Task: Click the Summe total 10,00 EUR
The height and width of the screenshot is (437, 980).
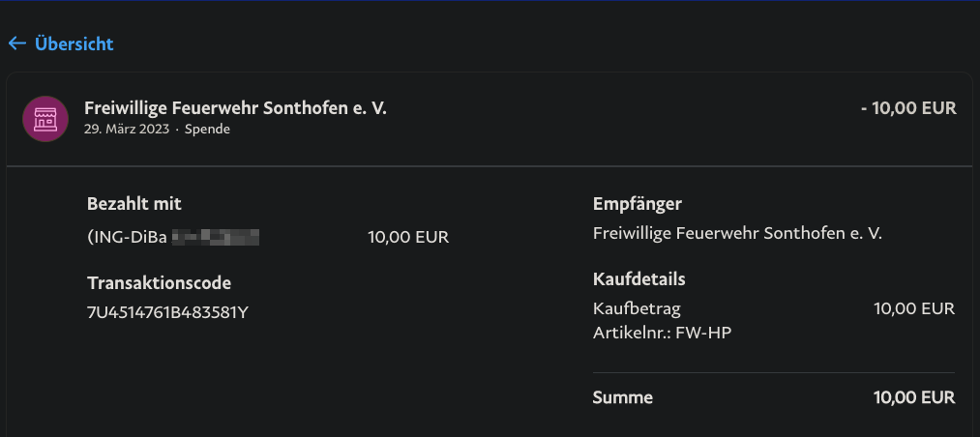Action: (x=913, y=397)
